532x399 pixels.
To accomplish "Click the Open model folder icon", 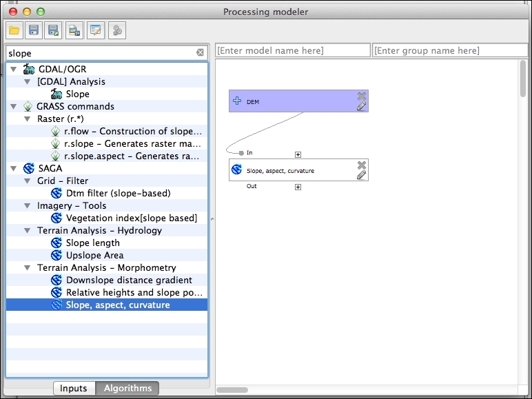I will 14,30.
